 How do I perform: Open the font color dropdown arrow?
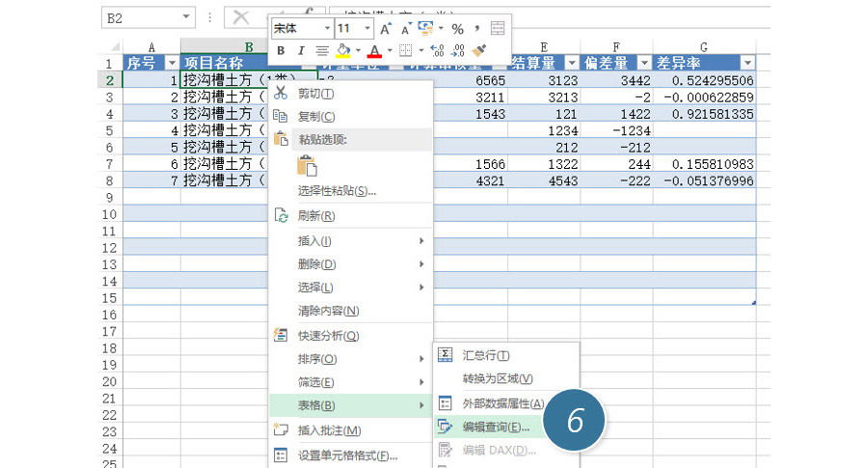pos(390,51)
